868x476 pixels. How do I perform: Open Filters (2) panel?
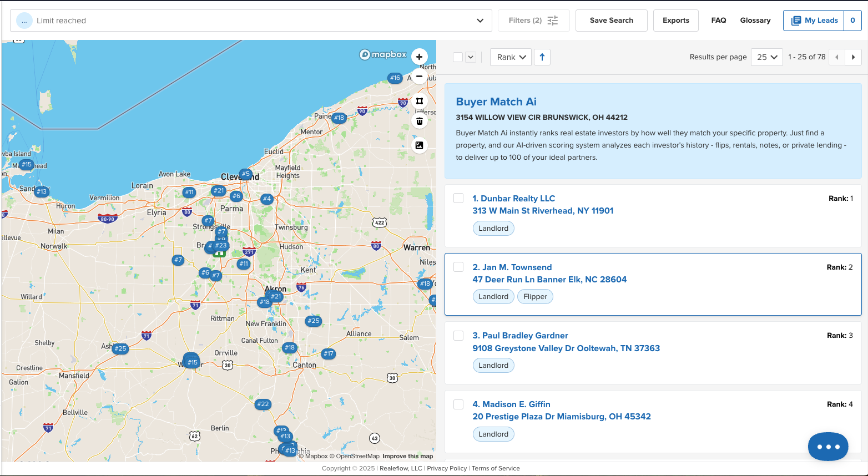pos(534,21)
